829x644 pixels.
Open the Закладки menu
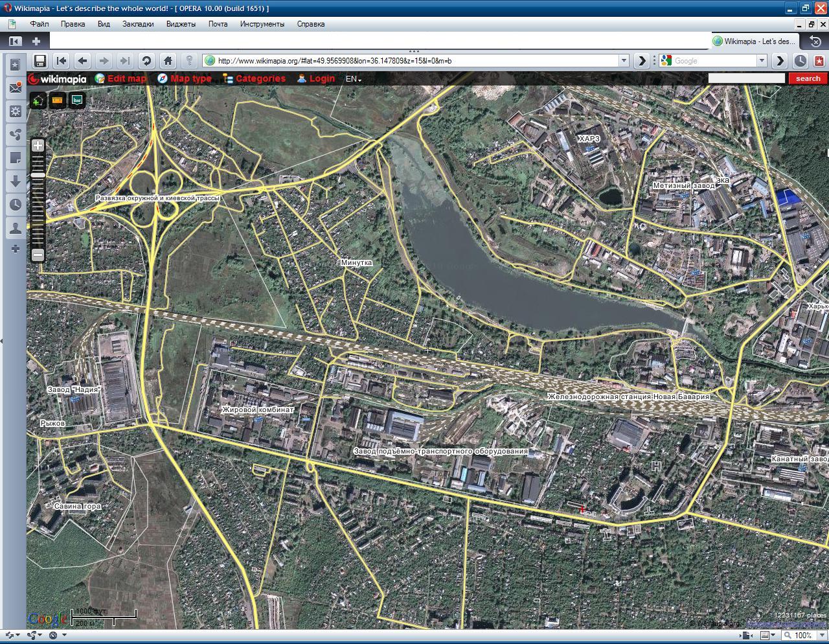tap(138, 24)
